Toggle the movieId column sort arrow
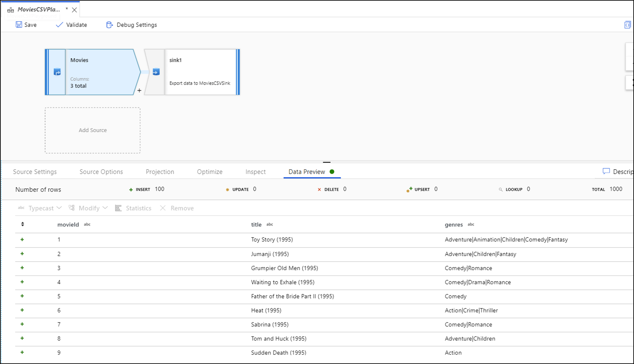 (22, 224)
